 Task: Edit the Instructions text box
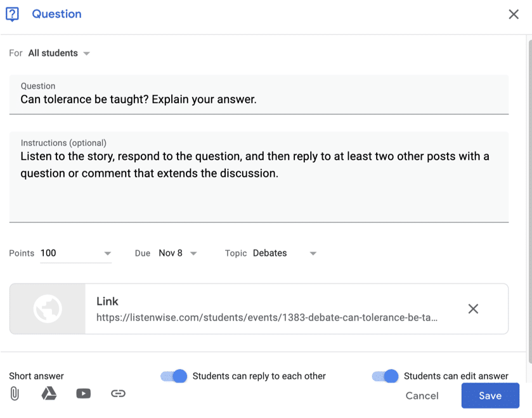coord(259,177)
